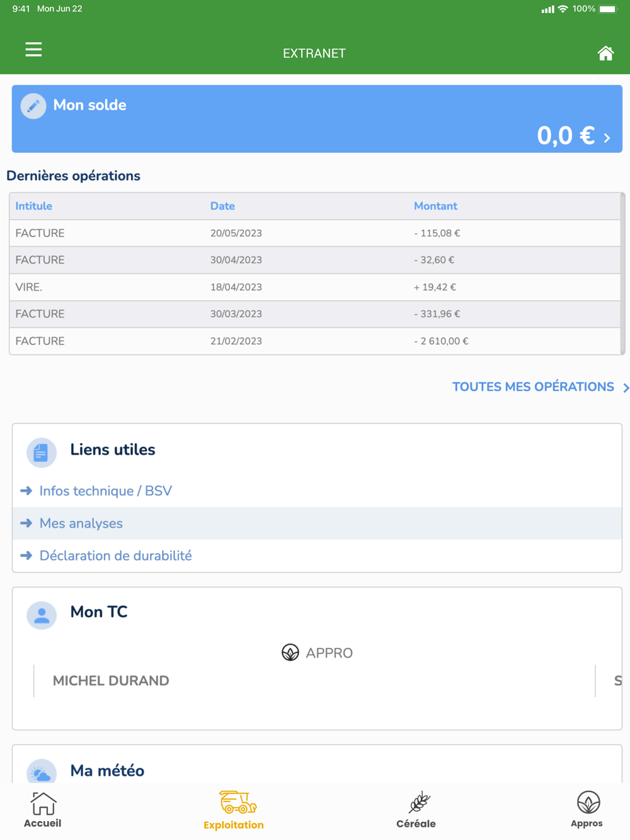Select the FACTURE row dated 21/02/2023
The image size is (630, 840).
tap(315, 341)
